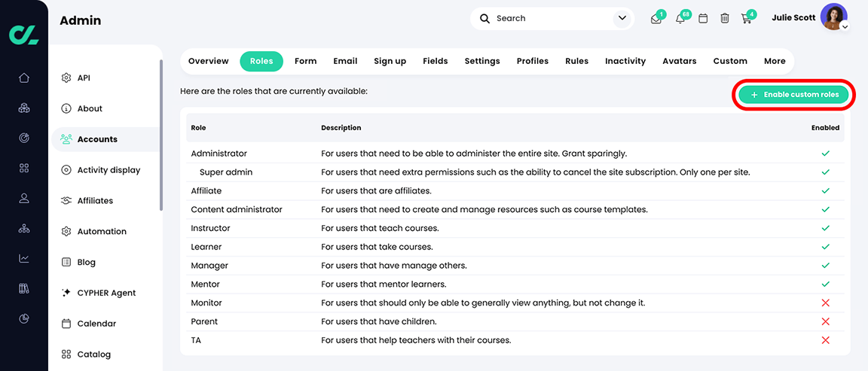Open the Email tab
The height and width of the screenshot is (371, 868).
(345, 61)
